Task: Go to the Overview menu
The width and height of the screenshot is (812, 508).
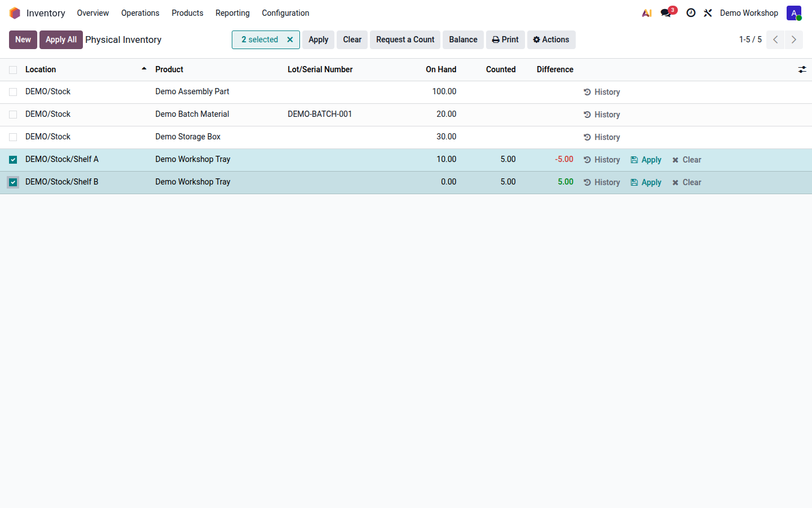Action: pyautogui.click(x=93, y=13)
